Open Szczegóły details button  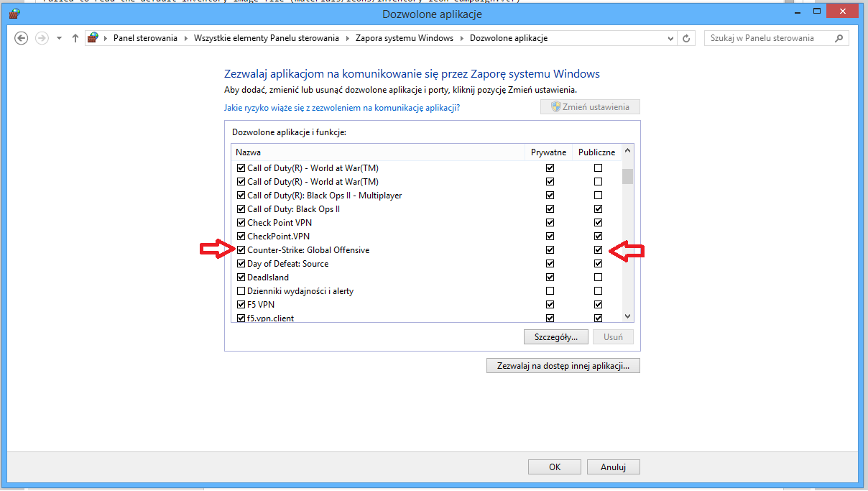[557, 336]
